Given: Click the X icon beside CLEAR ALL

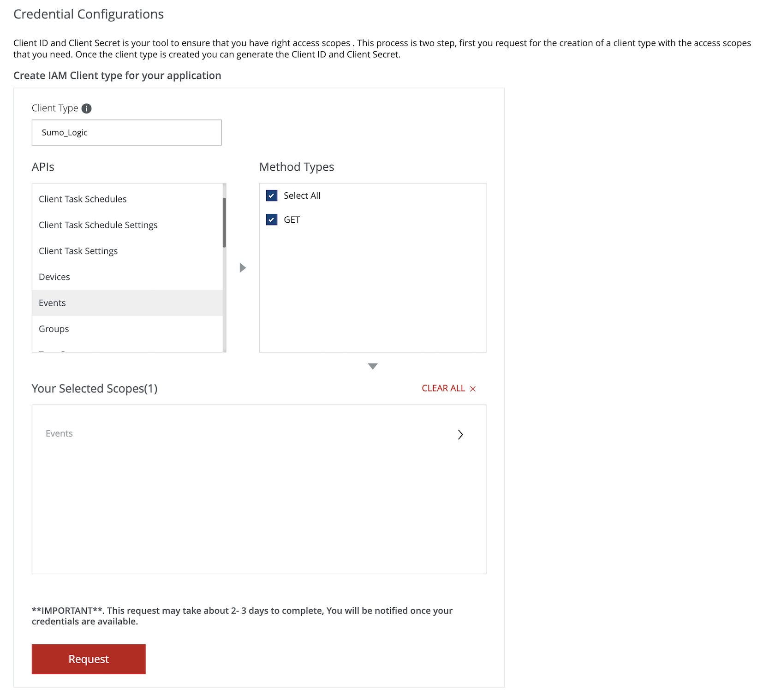Looking at the screenshot, I should tap(472, 388).
